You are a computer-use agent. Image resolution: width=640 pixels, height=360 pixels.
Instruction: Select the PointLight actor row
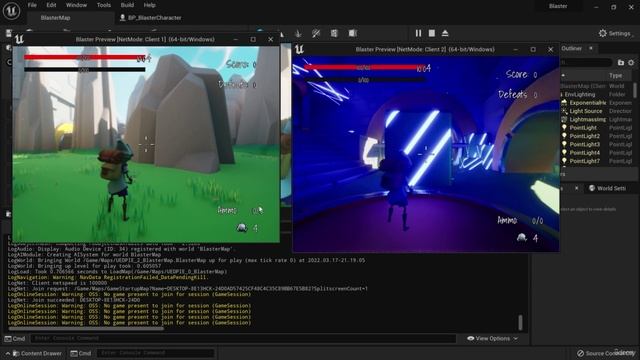(x=596, y=128)
